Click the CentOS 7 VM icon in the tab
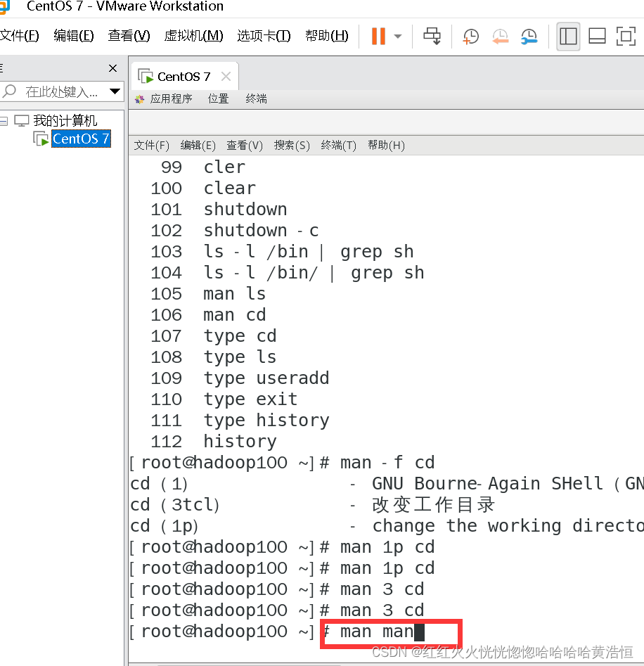 146,77
